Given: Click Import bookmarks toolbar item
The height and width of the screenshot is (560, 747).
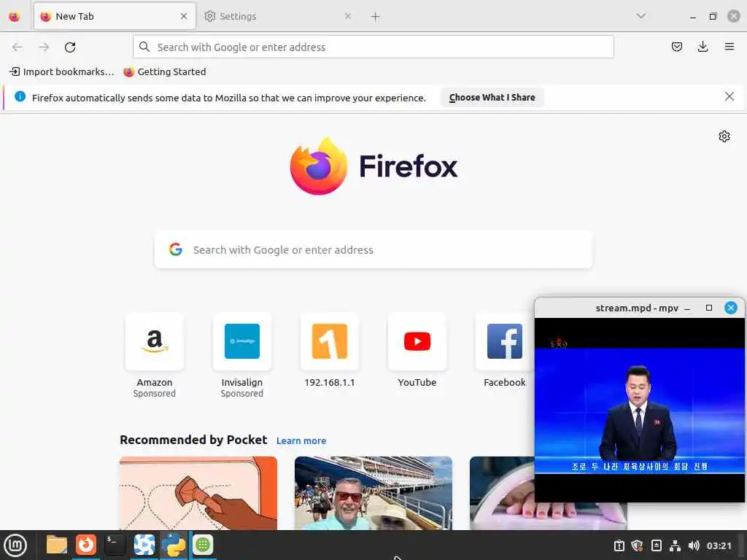Looking at the screenshot, I should tap(62, 72).
